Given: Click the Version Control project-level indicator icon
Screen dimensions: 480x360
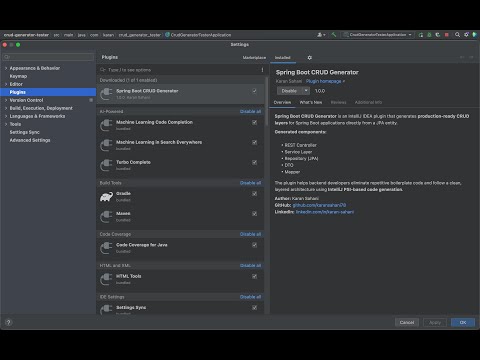Looking at the screenshot, I should (91, 100).
